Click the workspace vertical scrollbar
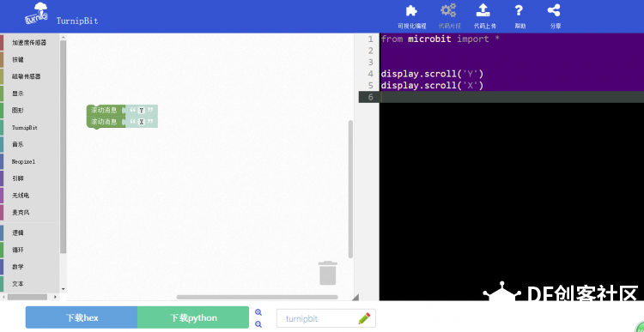The image size is (644, 332). pyautogui.click(x=350, y=190)
